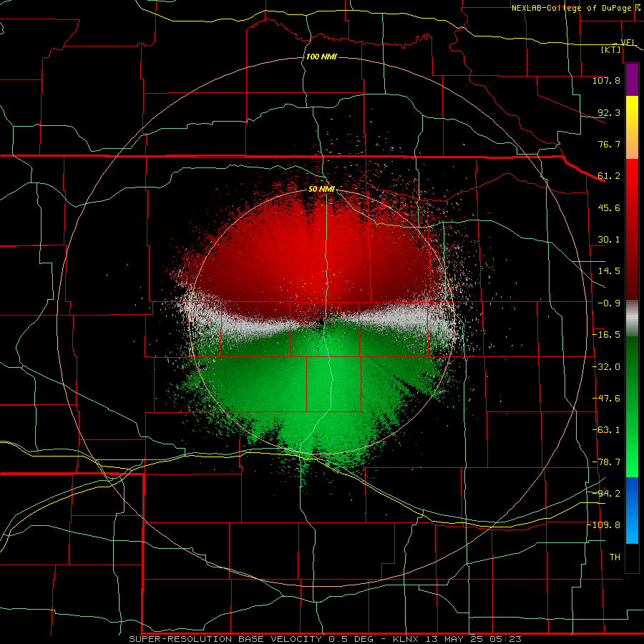Click the 92.3 legend value
644x644 pixels.
coord(609,112)
